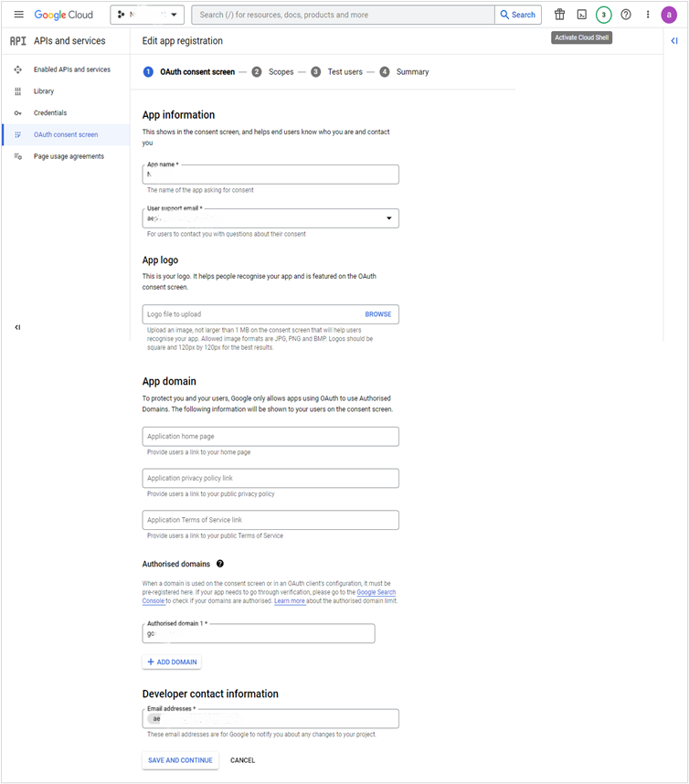The image size is (689, 784).
Task: Open Enabled APIs and services page
Action: click(71, 69)
